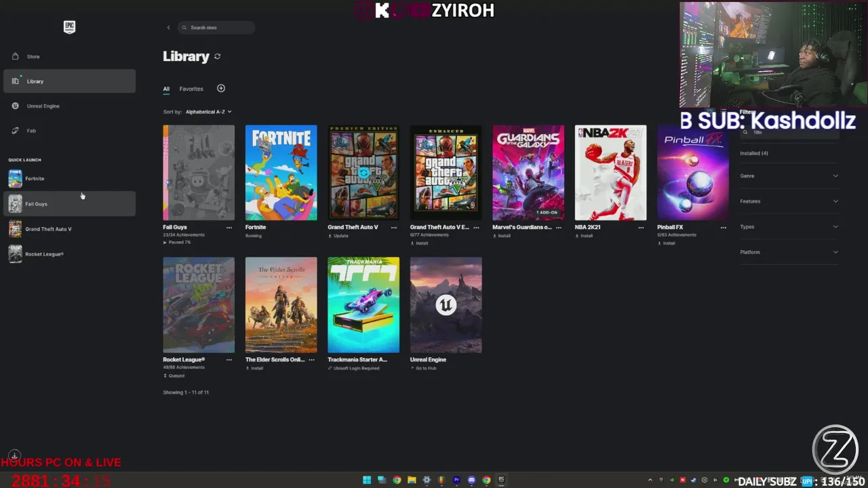Open the Downloads icon at sidebar bottom

point(14,456)
